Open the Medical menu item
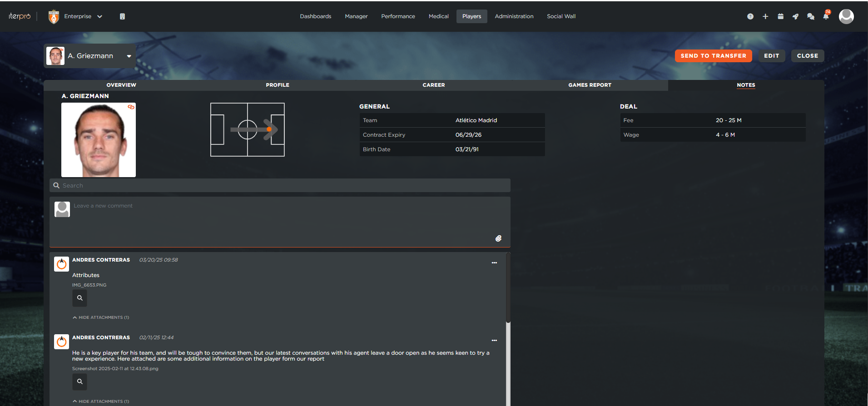The image size is (868, 406). [438, 16]
